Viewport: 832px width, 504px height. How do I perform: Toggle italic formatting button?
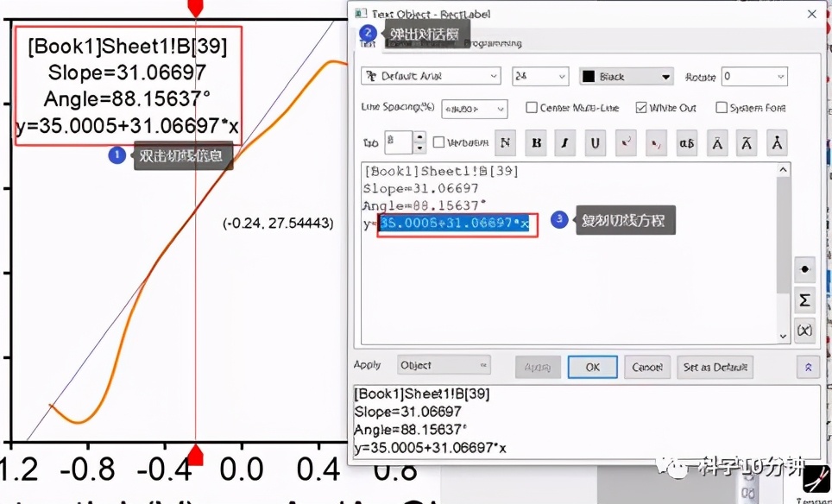[x=565, y=142]
